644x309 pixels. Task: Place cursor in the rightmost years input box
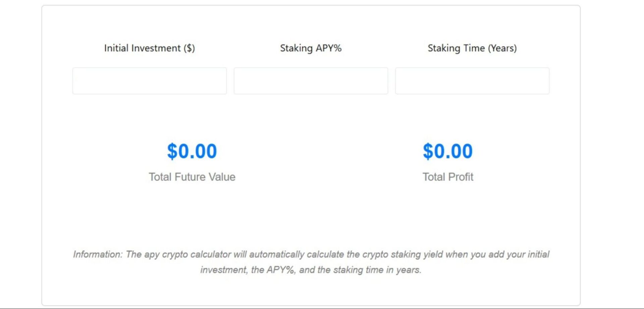pos(472,80)
